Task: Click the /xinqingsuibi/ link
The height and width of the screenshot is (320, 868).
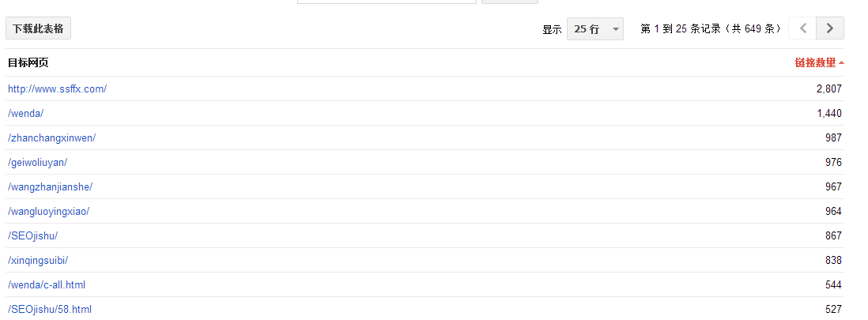Action: click(43, 260)
